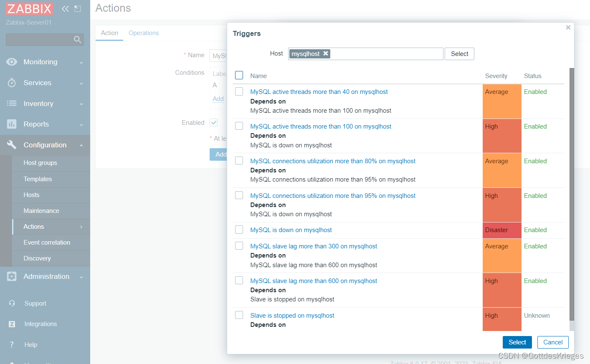
Task: Confirm with the blue Select button
Action: pos(517,342)
